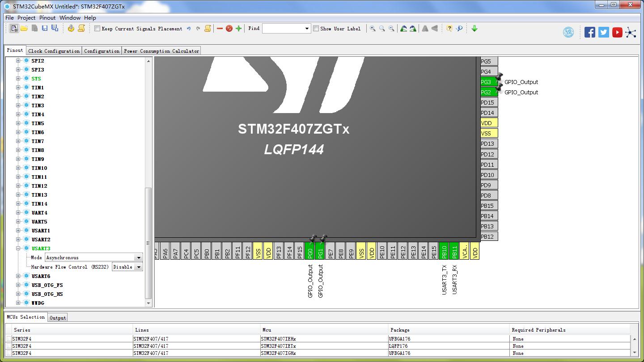The width and height of the screenshot is (644, 362).
Task: Switch to the Output tab
Action: pyautogui.click(x=58, y=318)
